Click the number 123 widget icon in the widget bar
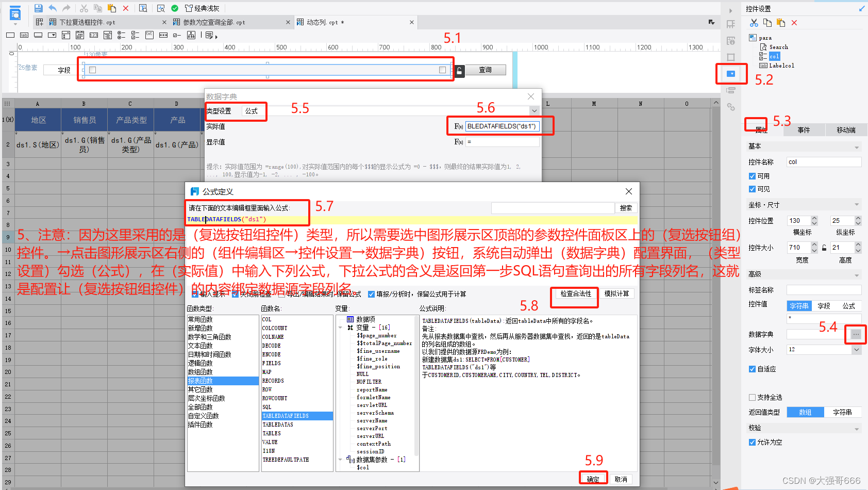This screenshot has height=490, width=868. click(94, 35)
